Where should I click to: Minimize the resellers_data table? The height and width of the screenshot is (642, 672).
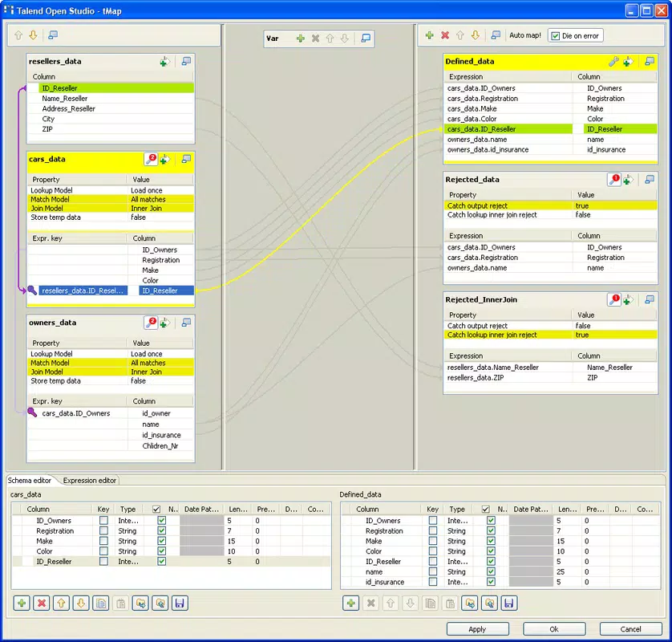(x=186, y=61)
